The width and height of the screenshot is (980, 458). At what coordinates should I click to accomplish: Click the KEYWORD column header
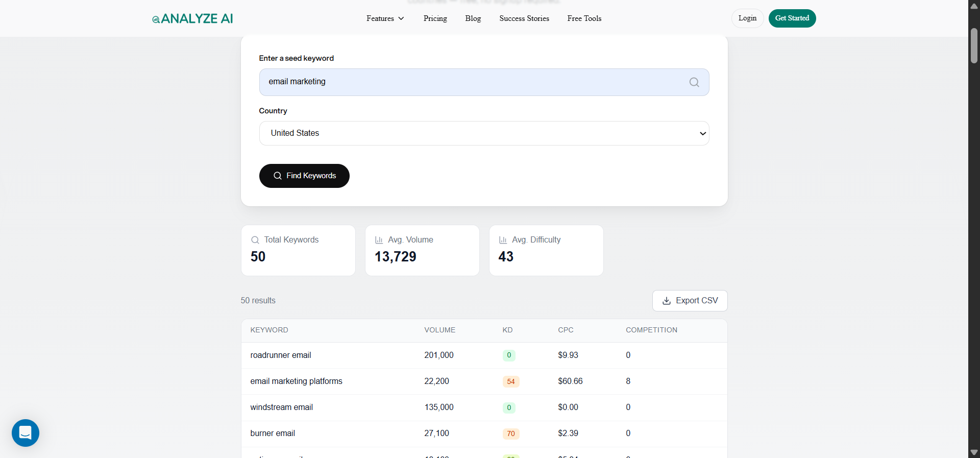click(x=269, y=330)
